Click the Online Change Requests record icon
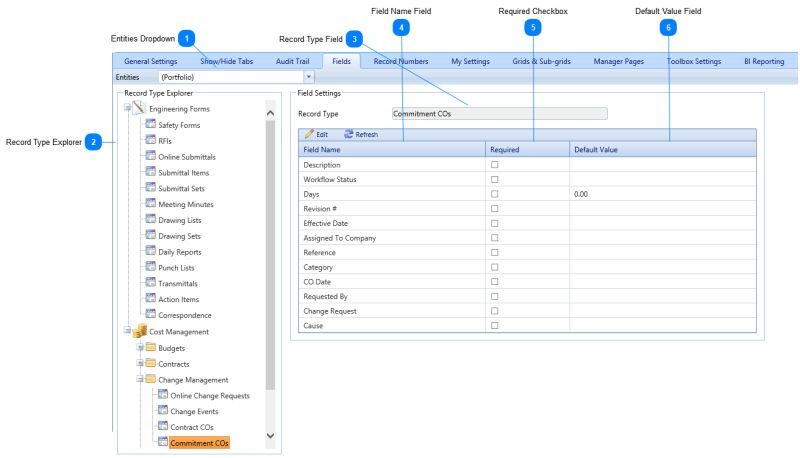Image resolution: width=800 pixels, height=458 pixels. click(163, 394)
